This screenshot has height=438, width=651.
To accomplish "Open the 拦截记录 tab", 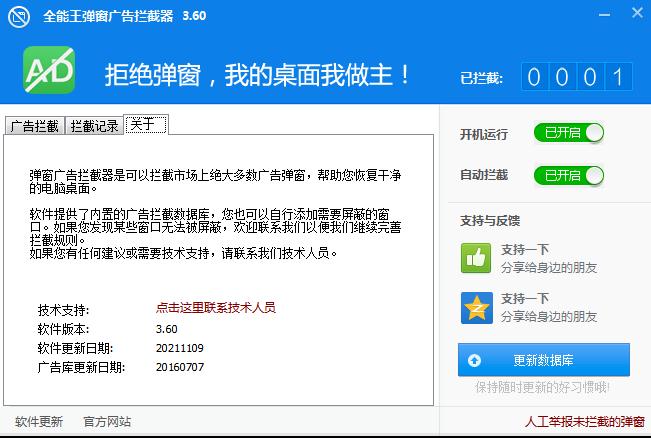I will [x=94, y=126].
